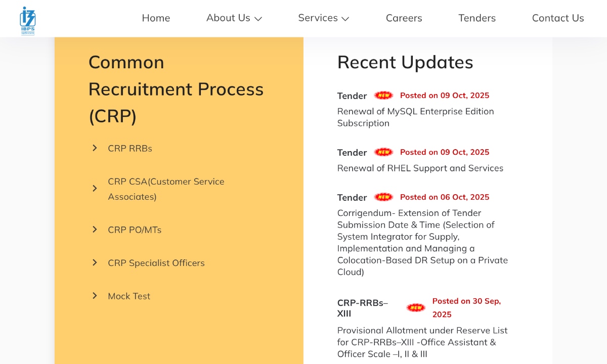Go to the Home menu item
This screenshot has height=364, width=607.
(156, 18)
